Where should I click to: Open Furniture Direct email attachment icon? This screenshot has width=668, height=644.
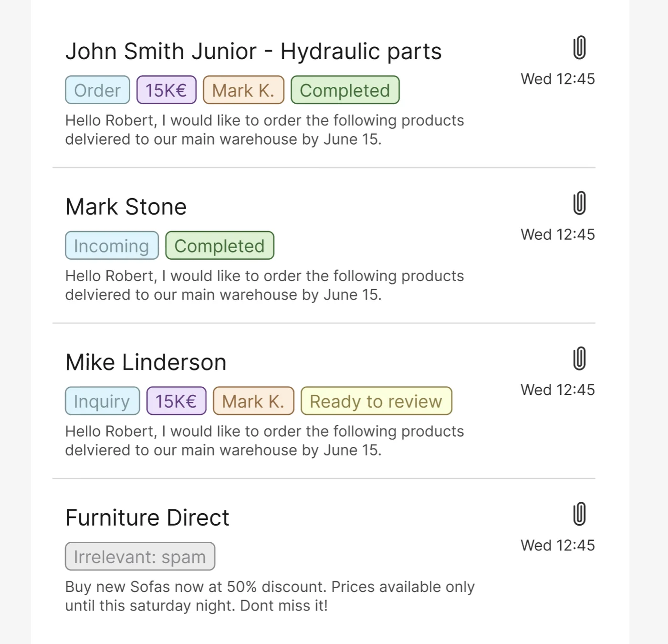[579, 514]
